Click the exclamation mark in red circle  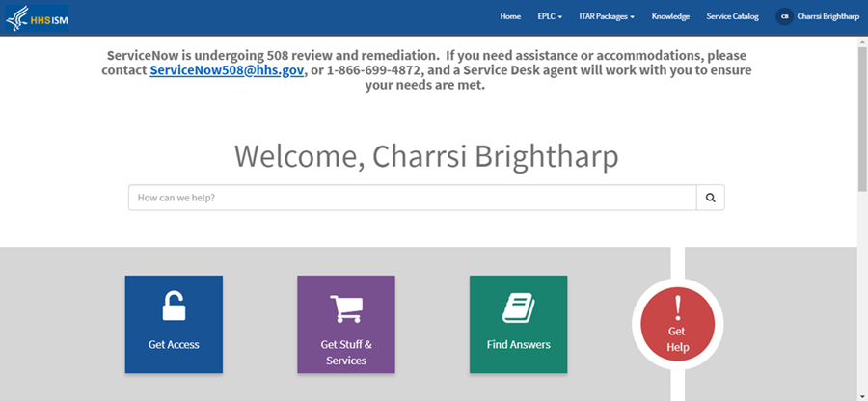pos(678,307)
